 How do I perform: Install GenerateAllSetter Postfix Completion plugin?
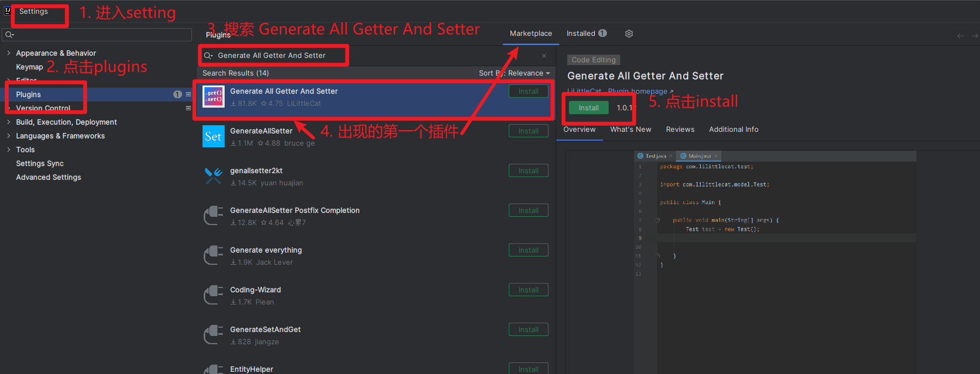click(529, 210)
